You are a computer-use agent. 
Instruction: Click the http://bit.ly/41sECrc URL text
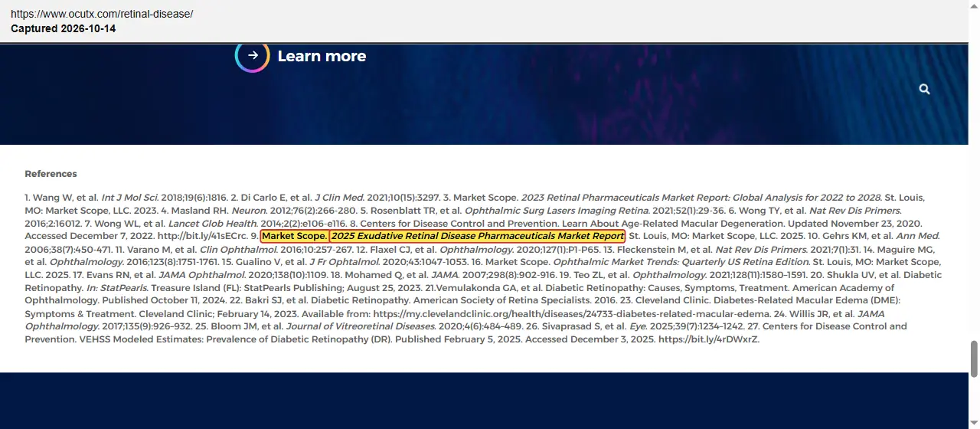pyautogui.click(x=202, y=236)
